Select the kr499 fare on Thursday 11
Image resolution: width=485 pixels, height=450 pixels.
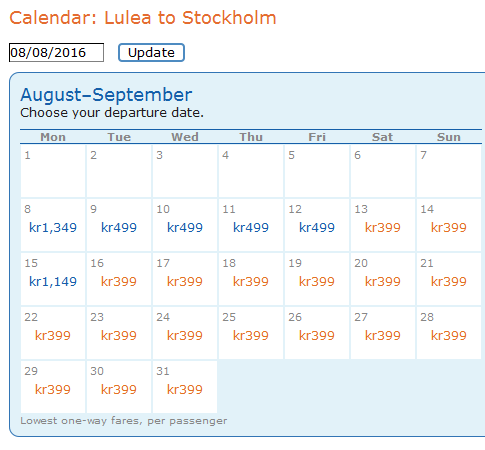pyautogui.click(x=251, y=228)
